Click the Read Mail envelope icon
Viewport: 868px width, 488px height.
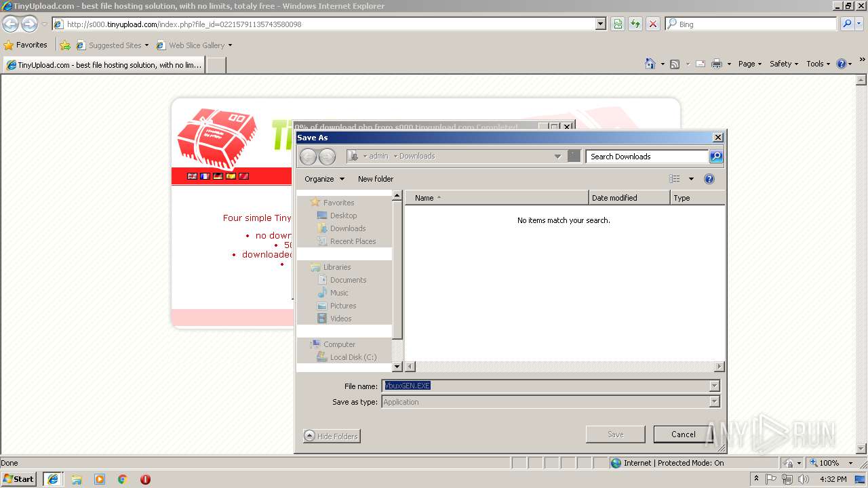coord(700,64)
